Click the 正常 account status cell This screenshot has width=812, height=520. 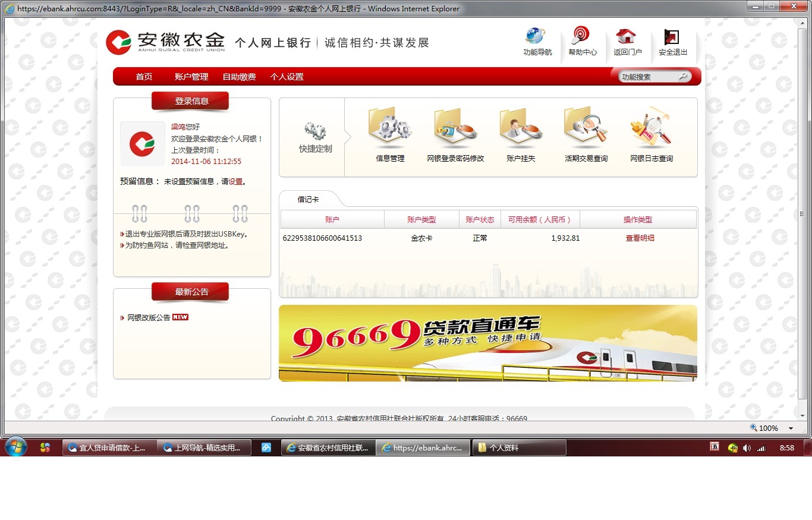[x=480, y=238]
